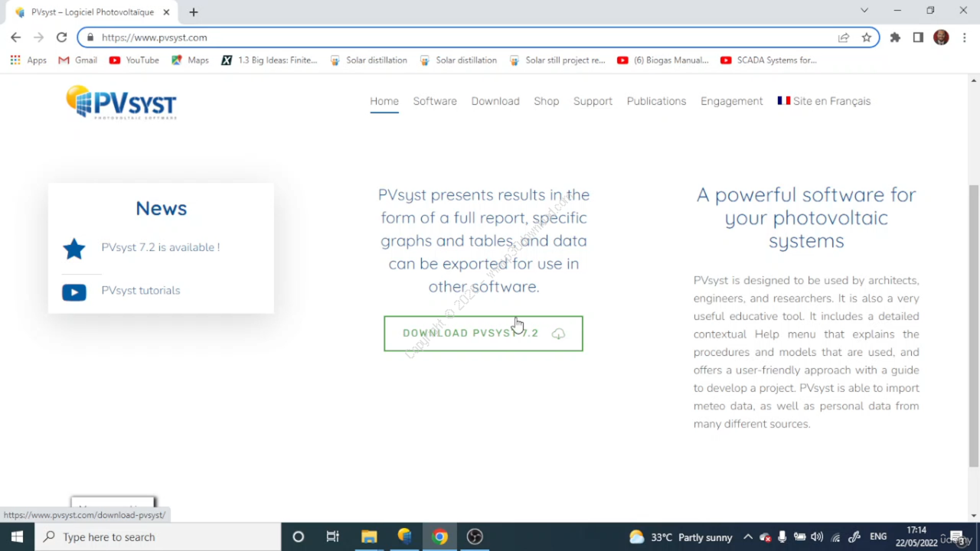Click the page vertical scrollbar thumb
The height and width of the screenshot is (551, 980).
pyautogui.click(x=974, y=325)
